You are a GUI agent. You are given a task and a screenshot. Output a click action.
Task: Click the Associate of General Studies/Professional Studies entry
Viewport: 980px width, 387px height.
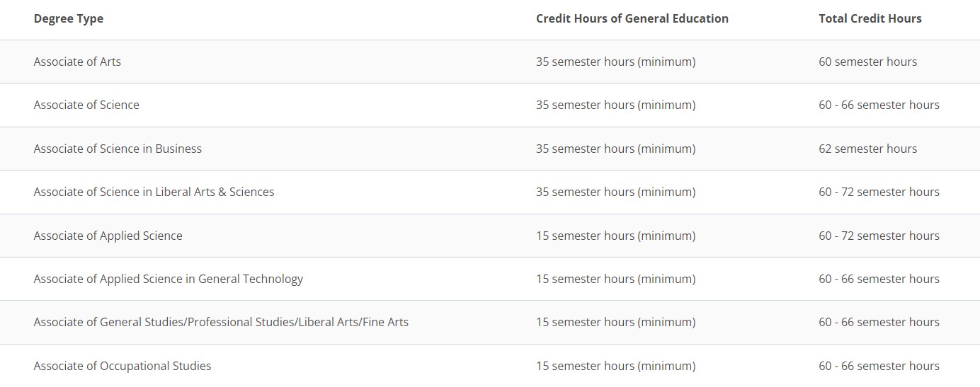click(x=221, y=322)
